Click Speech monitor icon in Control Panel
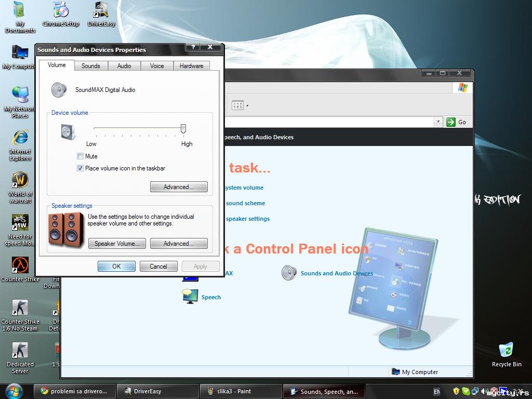Screen dimensions: 532x399 (190, 297)
